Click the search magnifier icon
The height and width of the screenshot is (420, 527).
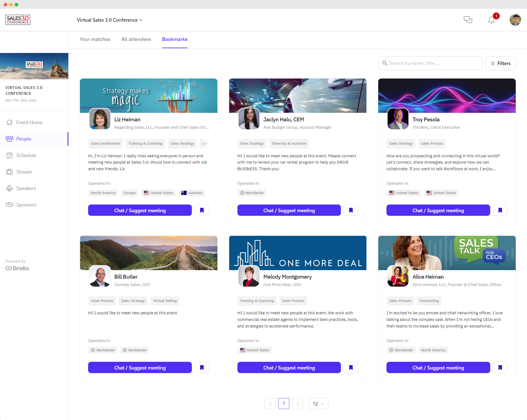385,63
